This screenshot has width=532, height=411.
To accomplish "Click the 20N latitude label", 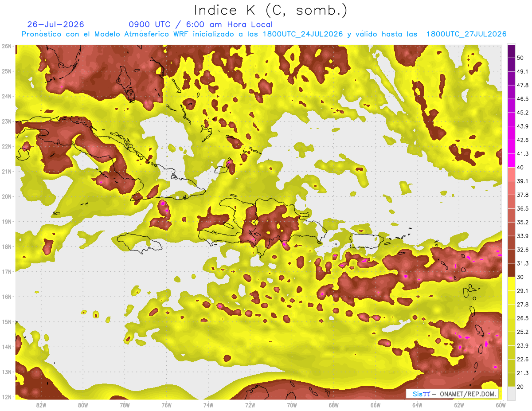I will pos(7,196).
